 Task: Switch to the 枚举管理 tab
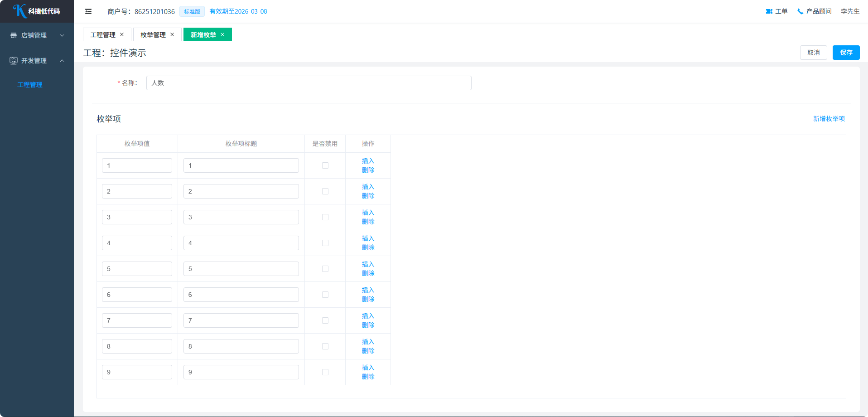click(x=153, y=34)
